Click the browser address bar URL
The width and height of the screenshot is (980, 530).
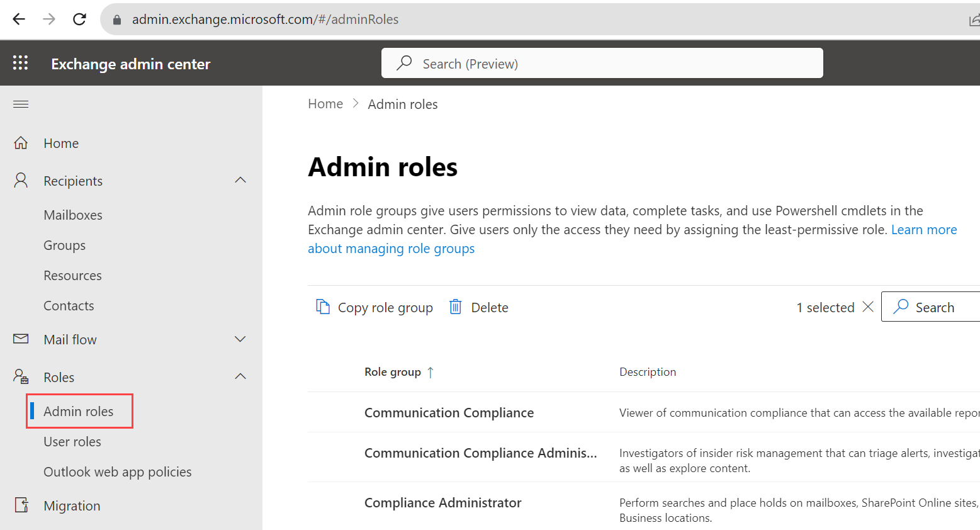point(265,20)
